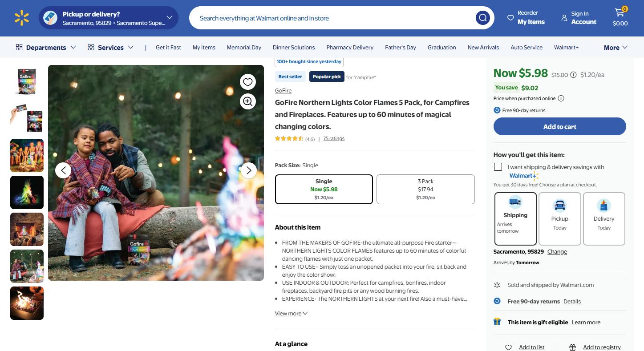Click the Departments grid icon
Viewport: 644px width, 351px height.
pos(19,47)
